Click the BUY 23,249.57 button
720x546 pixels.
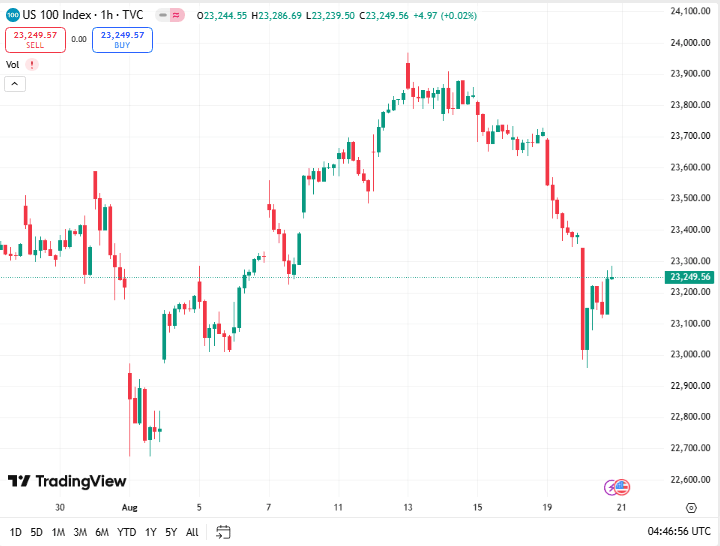coord(122,39)
